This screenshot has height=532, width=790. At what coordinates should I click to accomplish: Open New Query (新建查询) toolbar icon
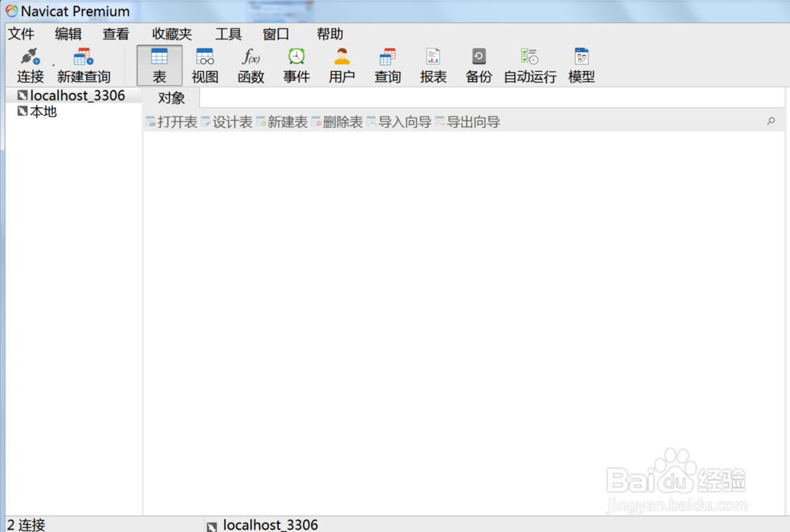(84, 56)
